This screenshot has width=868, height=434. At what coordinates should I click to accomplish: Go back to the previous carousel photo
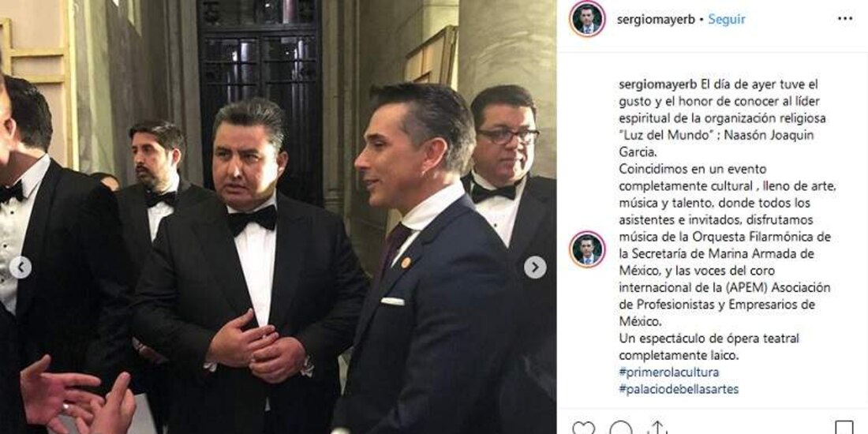[x=20, y=268]
